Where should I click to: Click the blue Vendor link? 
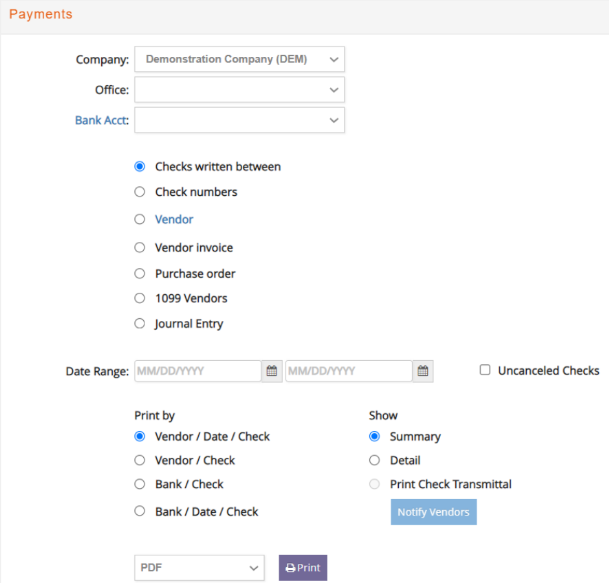pyautogui.click(x=174, y=219)
